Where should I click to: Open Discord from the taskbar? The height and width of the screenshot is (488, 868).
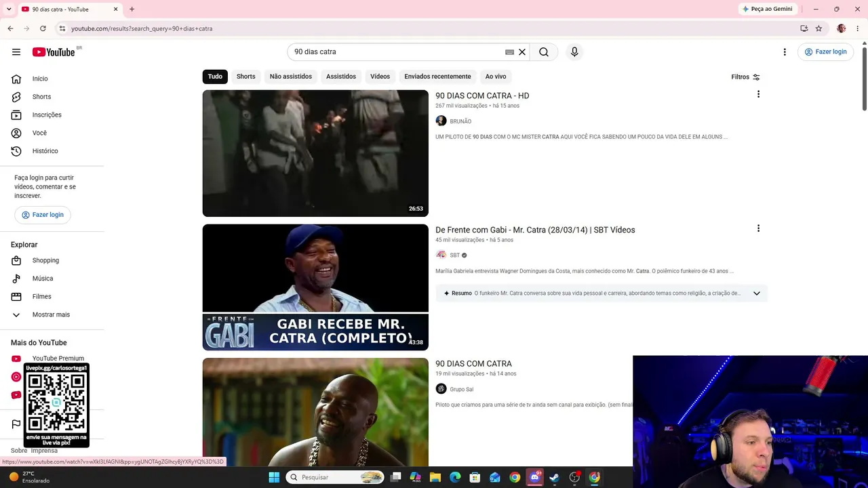point(534,477)
